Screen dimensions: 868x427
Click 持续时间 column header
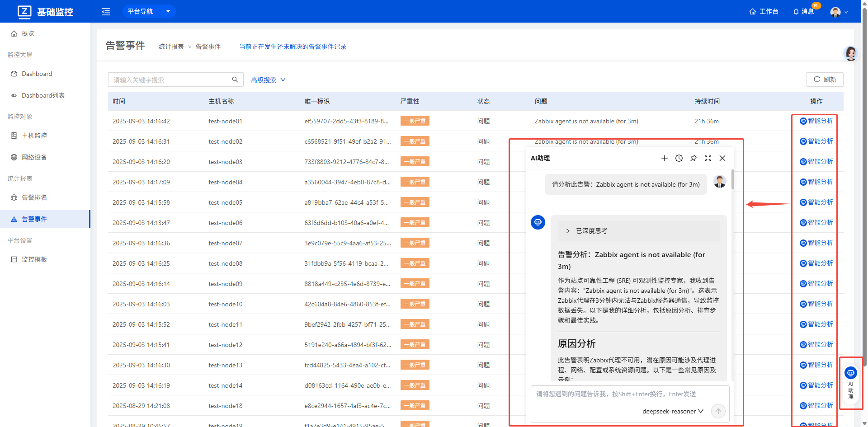pos(707,101)
